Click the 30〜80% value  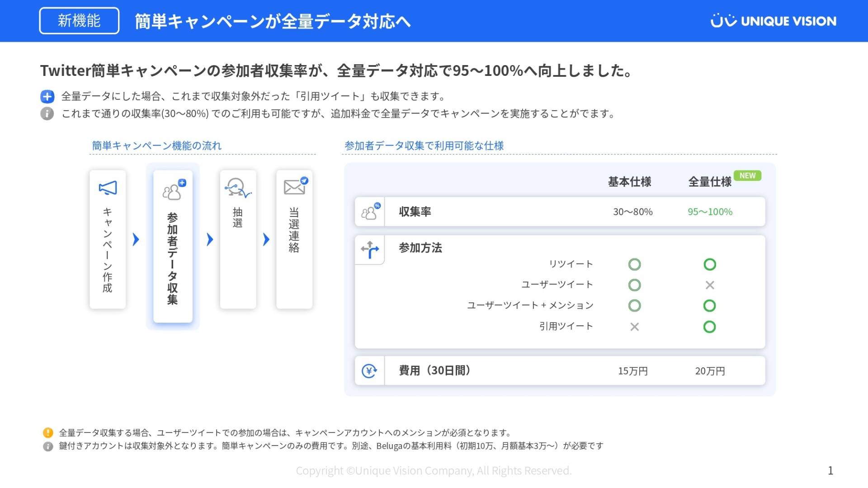(633, 211)
